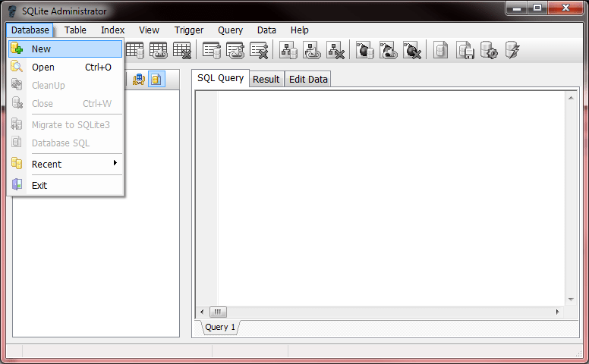Click the Create Trigger bomb icon
Image resolution: width=589 pixels, height=364 pixels.
[x=365, y=50]
